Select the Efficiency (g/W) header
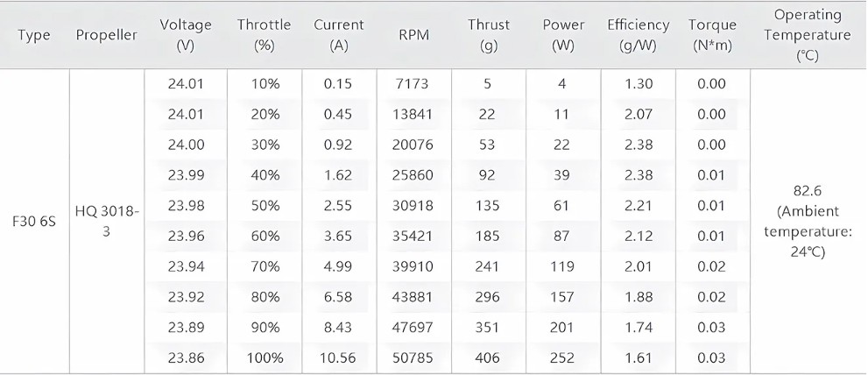 638,35
